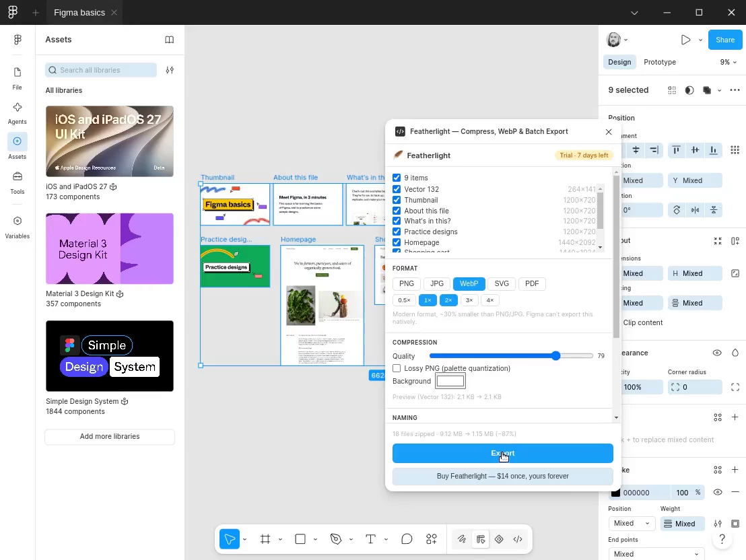746x560 pixels.
Task: Align selection to top edges
Action: click(x=676, y=150)
